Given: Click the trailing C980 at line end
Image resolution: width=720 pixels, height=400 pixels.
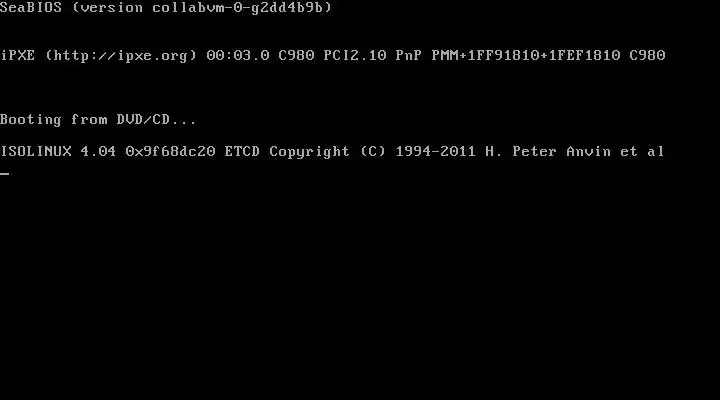Looking at the screenshot, I should 647,56.
